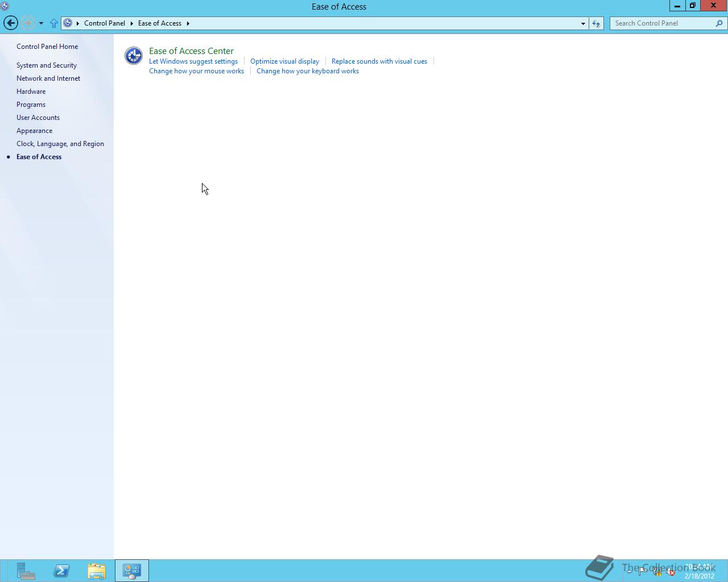Open Server Manager from taskbar
This screenshot has height=582, width=728.
[x=26, y=571]
